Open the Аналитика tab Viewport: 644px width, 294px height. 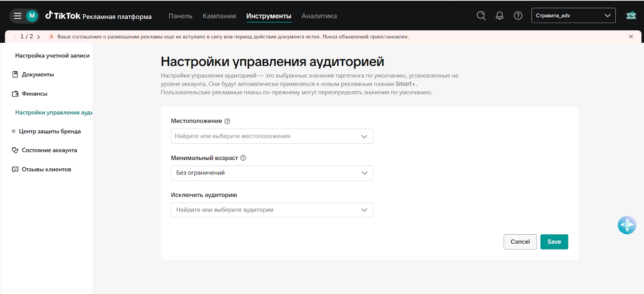click(x=319, y=16)
